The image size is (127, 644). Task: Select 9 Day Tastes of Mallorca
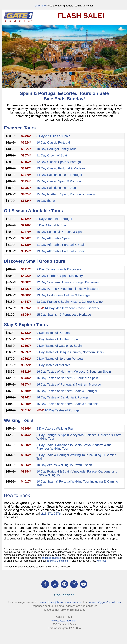pyautogui.click(x=53, y=365)
